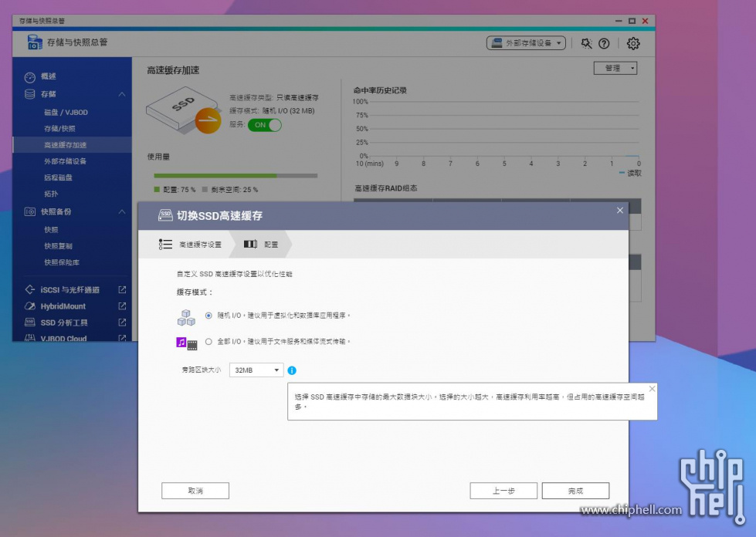
Task: Open the 旁路区块大小 32MB dropdown
Action: [x=256, y=370]
